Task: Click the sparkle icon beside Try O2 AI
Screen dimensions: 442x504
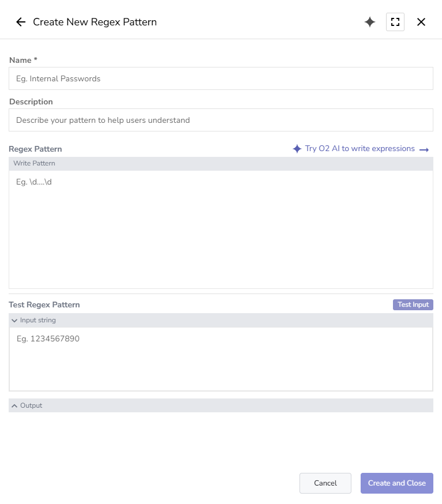Action: [297, 148]
